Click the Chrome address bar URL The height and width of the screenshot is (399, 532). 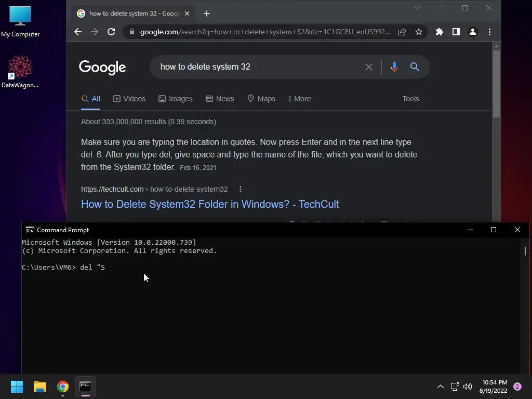(264, 32)
